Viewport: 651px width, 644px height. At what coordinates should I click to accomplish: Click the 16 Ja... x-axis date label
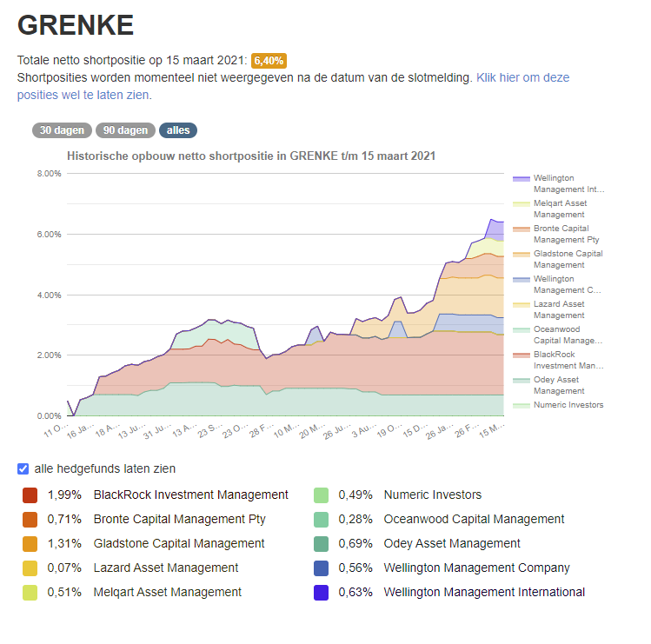[x=80, y=431]
